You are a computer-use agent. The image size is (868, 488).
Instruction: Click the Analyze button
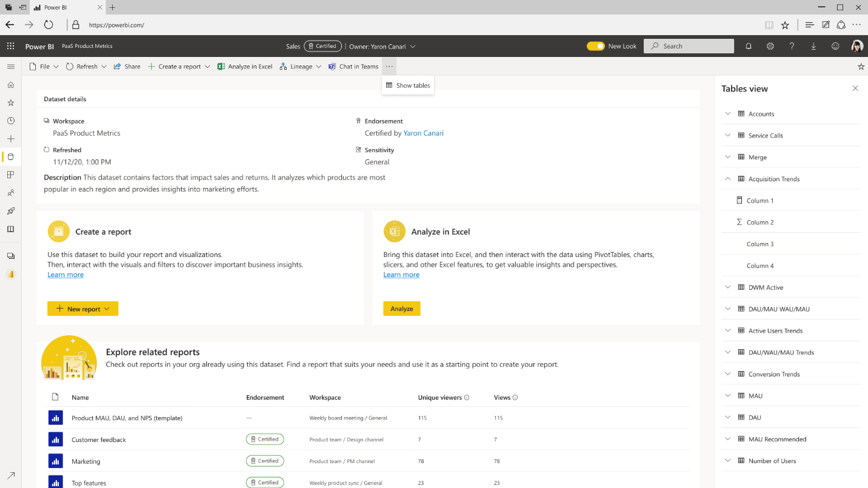(401, 309)
